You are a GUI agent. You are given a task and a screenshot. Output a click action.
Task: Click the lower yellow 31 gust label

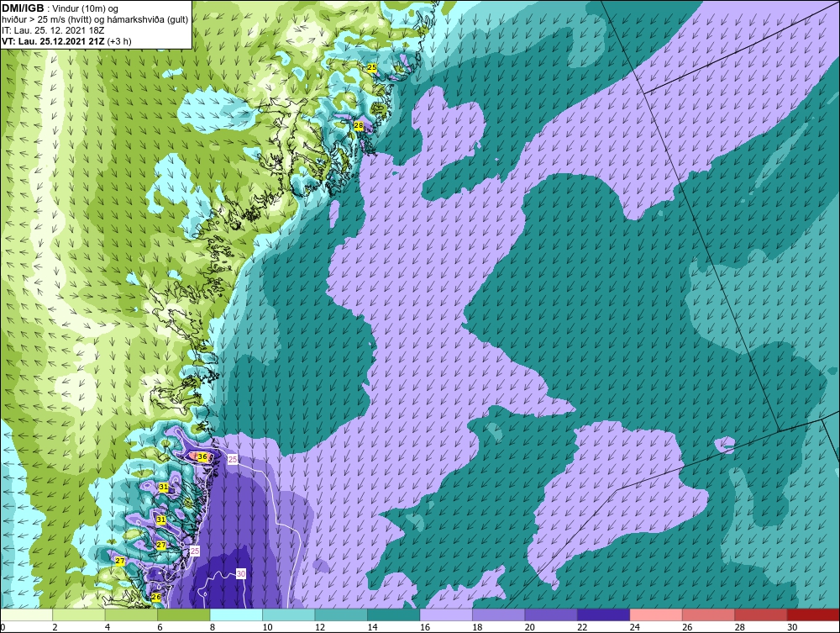click(160, 520)
